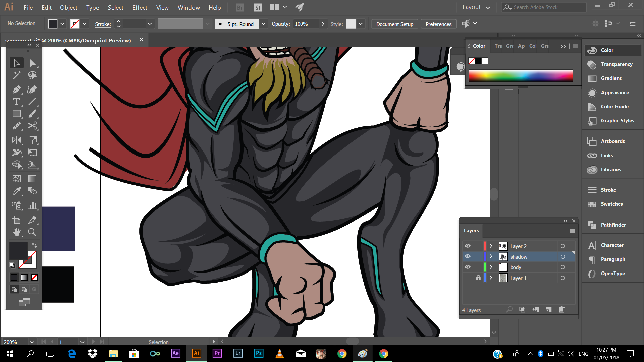
Task: Select the Zoom tool
Action: (32, 232)
